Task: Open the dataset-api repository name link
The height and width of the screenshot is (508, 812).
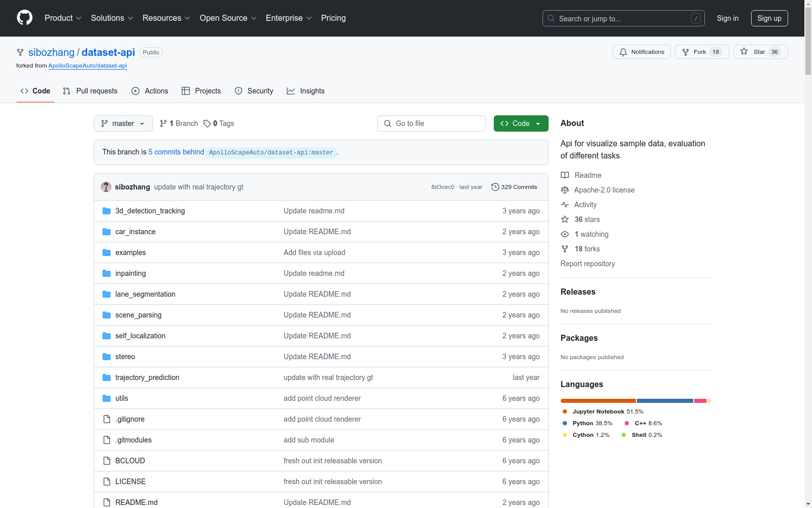Action: [x=108, y=52]
